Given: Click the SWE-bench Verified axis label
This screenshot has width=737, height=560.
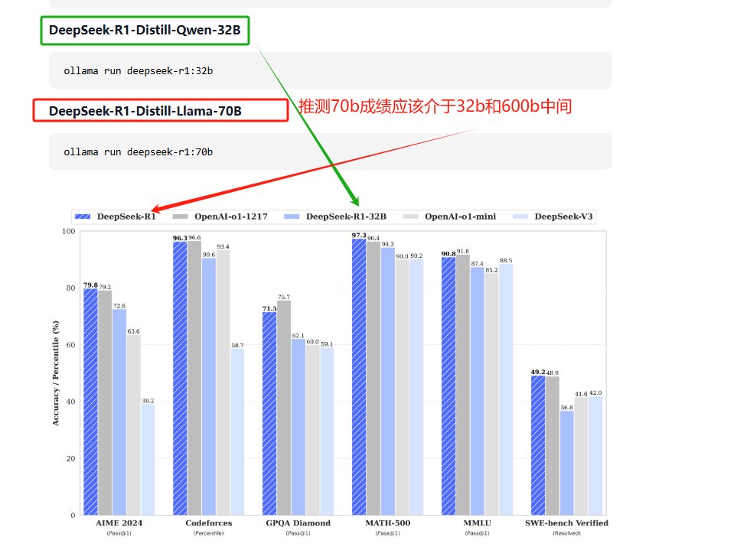Looking at the screenshot, I should pyautogui.click(x=566, y=523).
